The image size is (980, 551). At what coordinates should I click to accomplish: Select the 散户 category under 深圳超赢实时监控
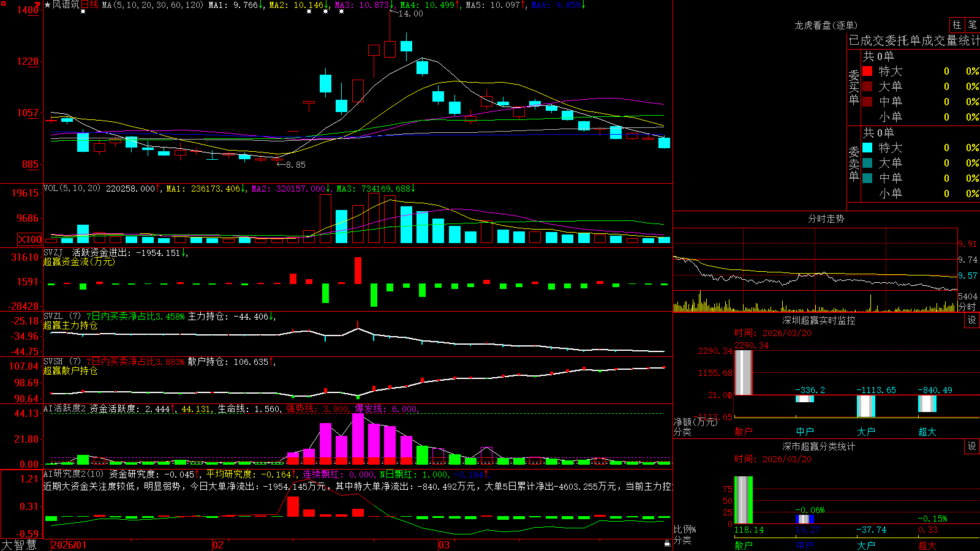click(x=744, y=432)
